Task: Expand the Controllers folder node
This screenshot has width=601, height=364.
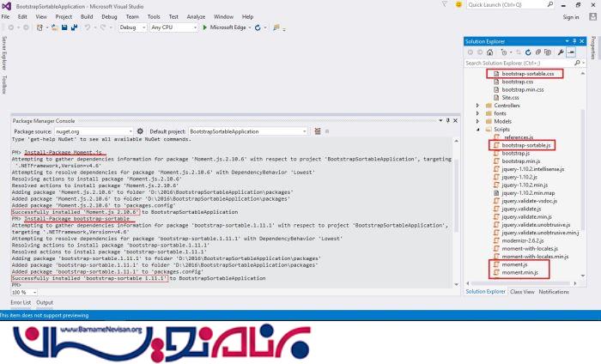Action: pyautogui.click(x=478, y=106)
